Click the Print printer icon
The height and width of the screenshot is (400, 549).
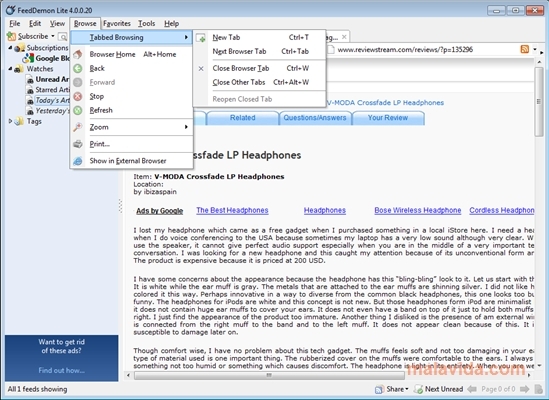coord(78,144)
